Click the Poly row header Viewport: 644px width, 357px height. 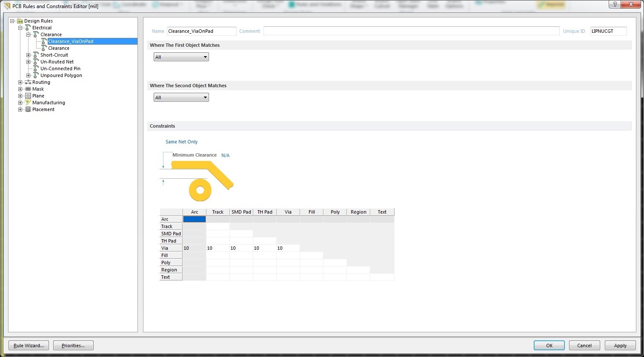(x=171, y=263)
